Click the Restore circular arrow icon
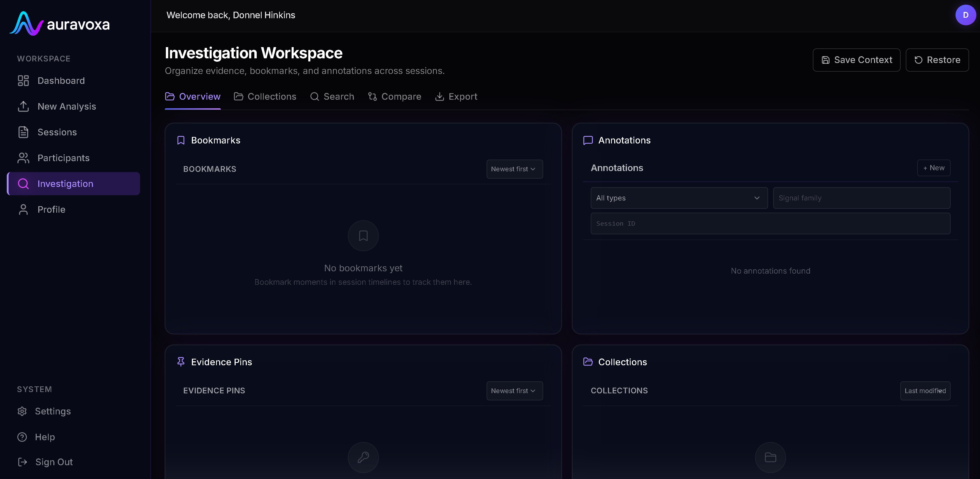Image resolution: width=980 pixels, height=479 pixels. coord(918,60)
